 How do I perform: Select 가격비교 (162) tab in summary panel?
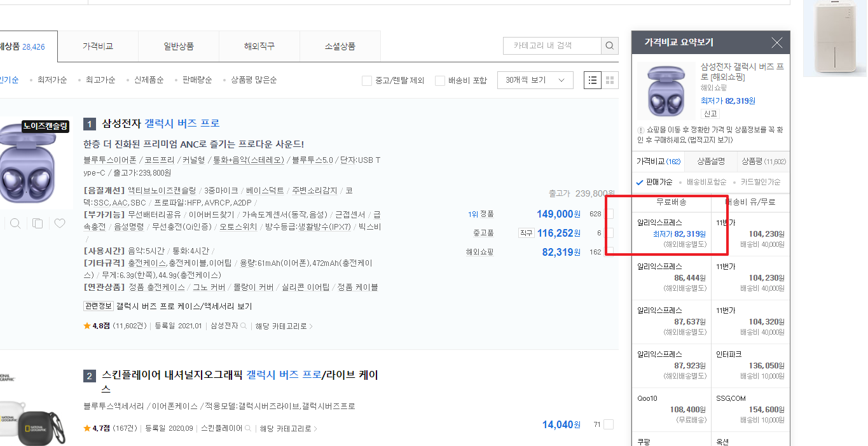tap(658, 162)
